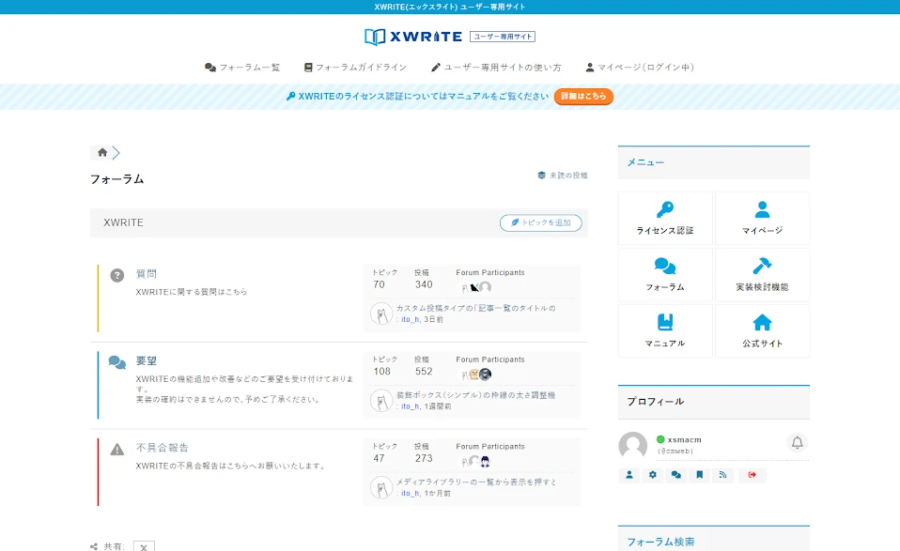Click the notification bell icon
This screenshot has width=900, height=551.
click(x=797, y=443)
